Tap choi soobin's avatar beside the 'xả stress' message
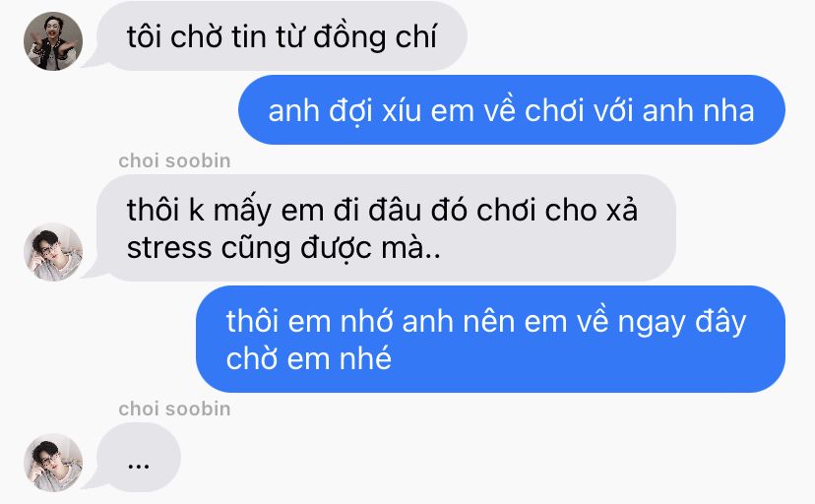Image resolution: width=815 pixels, height=504 pixels. coord(53,252)
